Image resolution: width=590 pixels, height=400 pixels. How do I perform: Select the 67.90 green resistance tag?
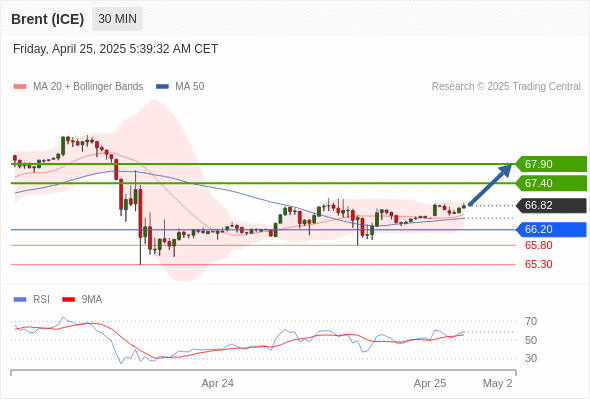point(551,164)
